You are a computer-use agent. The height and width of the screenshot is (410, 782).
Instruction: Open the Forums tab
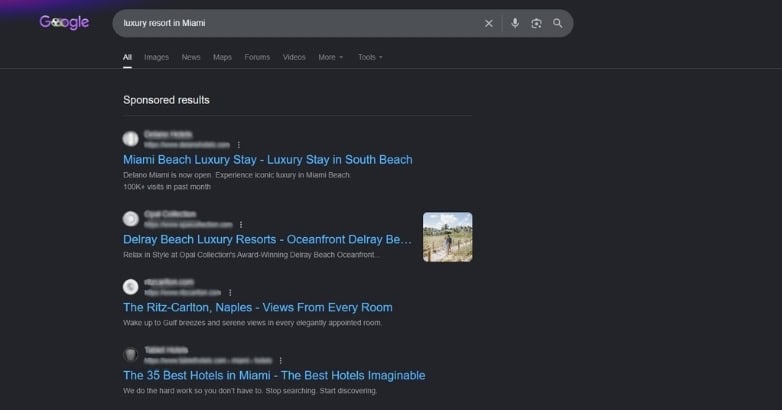pos(257,57)
